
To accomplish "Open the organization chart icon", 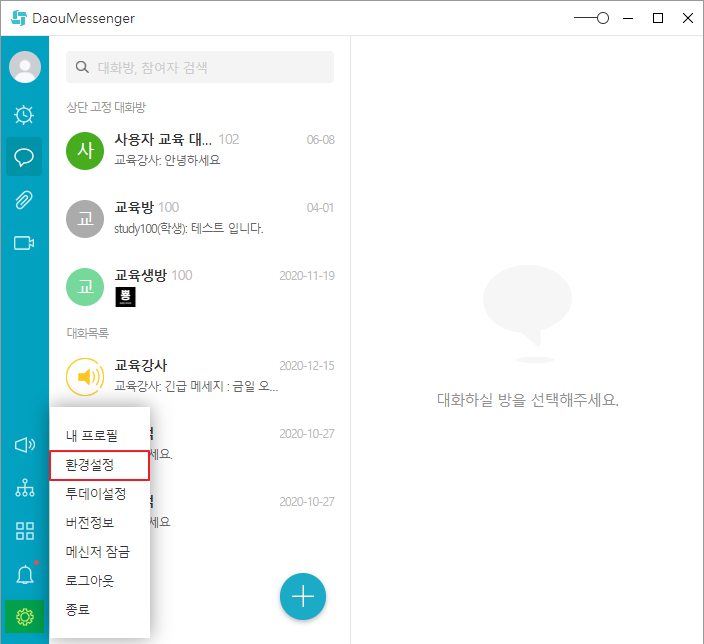I will coord(25,488).
